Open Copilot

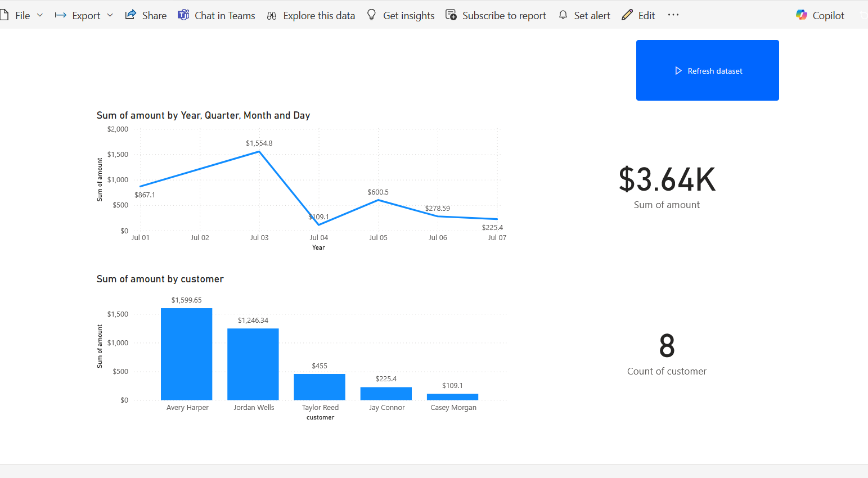819,15
